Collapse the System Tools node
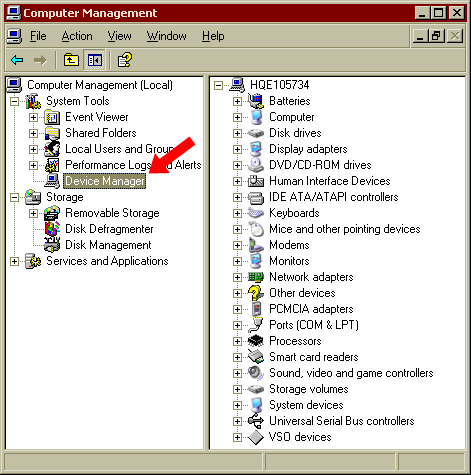Screen dimensions: 471x475 pos(14,101)
